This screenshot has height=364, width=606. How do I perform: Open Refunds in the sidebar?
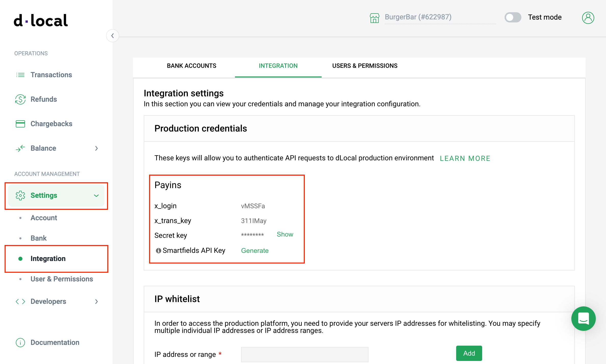click(x=44, y=99)
